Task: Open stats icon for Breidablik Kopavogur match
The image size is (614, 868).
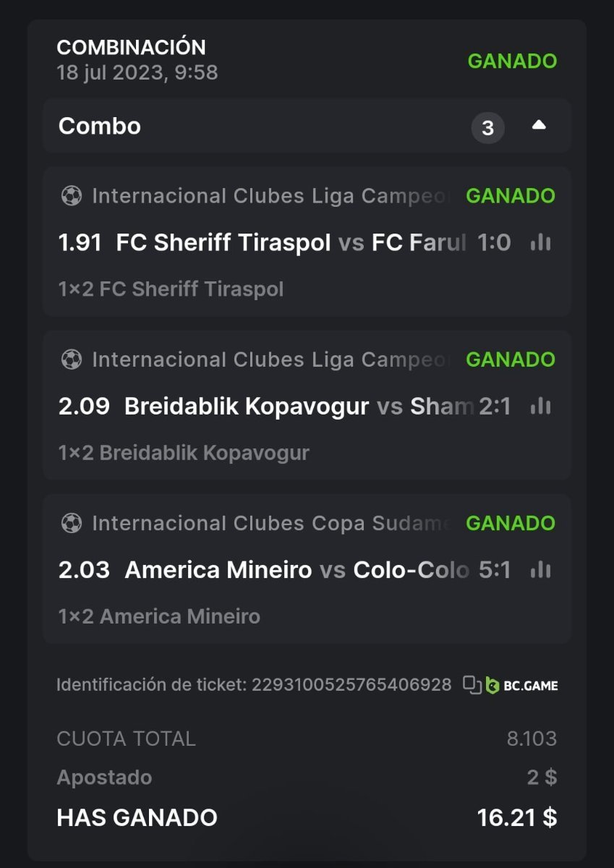Action: click(540, 407)
